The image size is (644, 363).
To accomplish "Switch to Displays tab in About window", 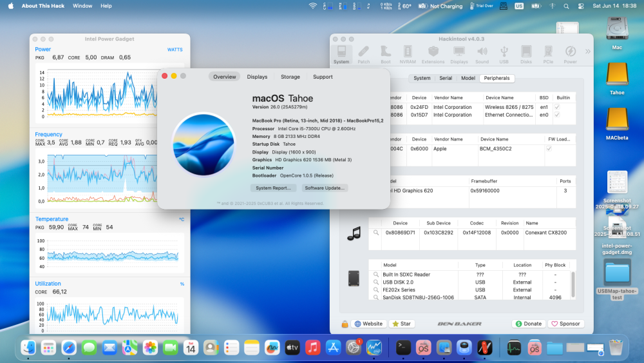I will 257,77.
